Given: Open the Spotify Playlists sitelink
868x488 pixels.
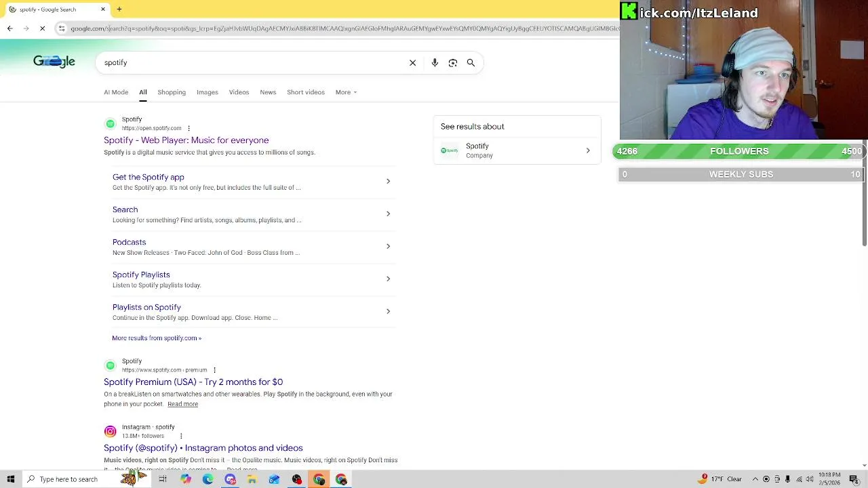Looking at the screenshot, I should coord(141,274).
